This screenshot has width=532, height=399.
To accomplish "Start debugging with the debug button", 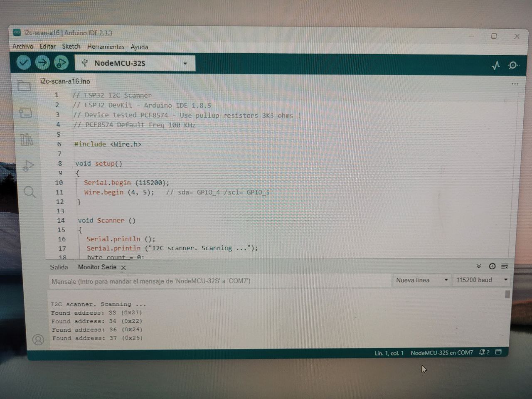I will (x=61, y=63).
